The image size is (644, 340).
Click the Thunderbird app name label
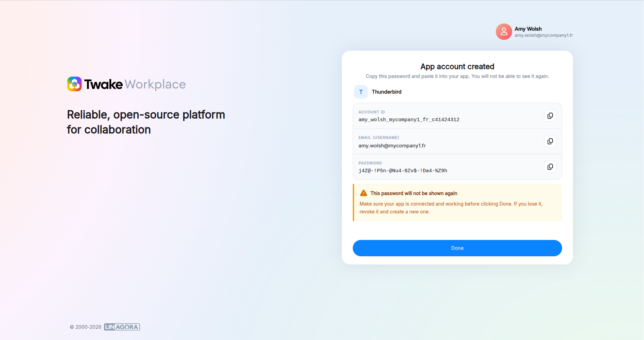(386, 92)
